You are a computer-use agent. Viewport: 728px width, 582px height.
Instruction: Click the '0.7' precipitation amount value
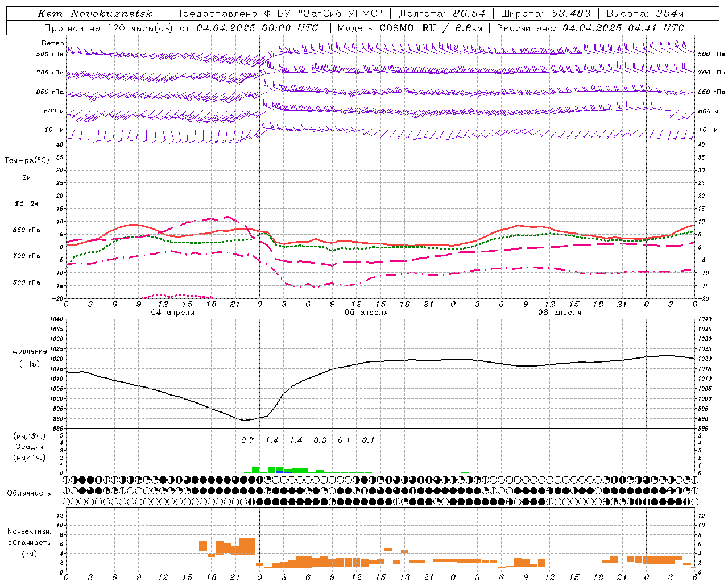[247, 440]
